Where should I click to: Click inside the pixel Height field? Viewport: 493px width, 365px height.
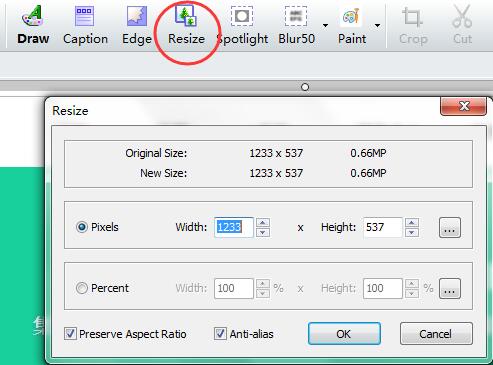point(383,227)
